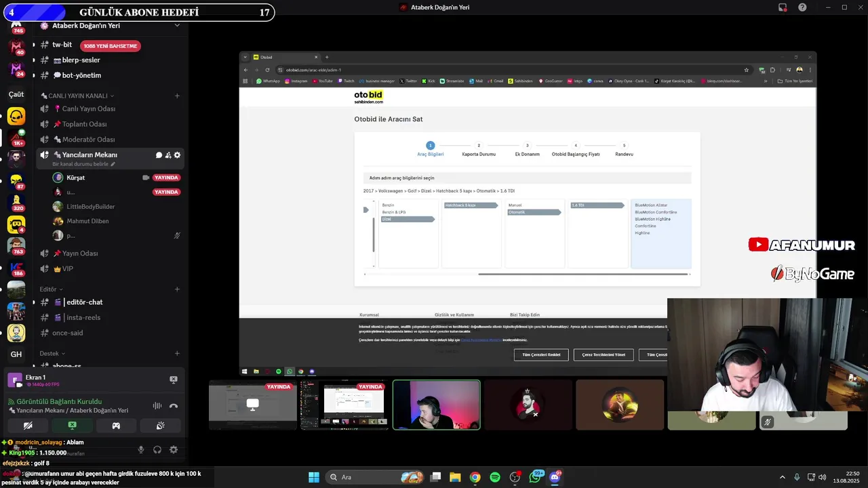Open Discord user settings gear

point(174,449)
